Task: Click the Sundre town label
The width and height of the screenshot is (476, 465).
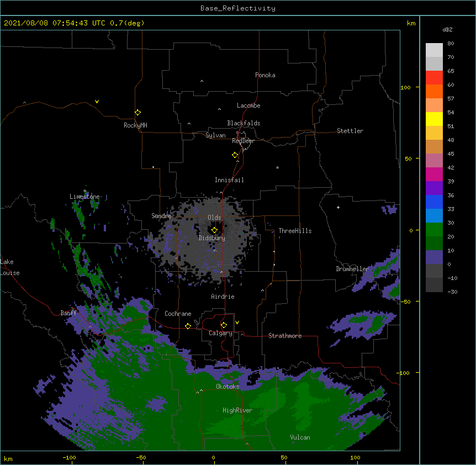Action: 161,216
